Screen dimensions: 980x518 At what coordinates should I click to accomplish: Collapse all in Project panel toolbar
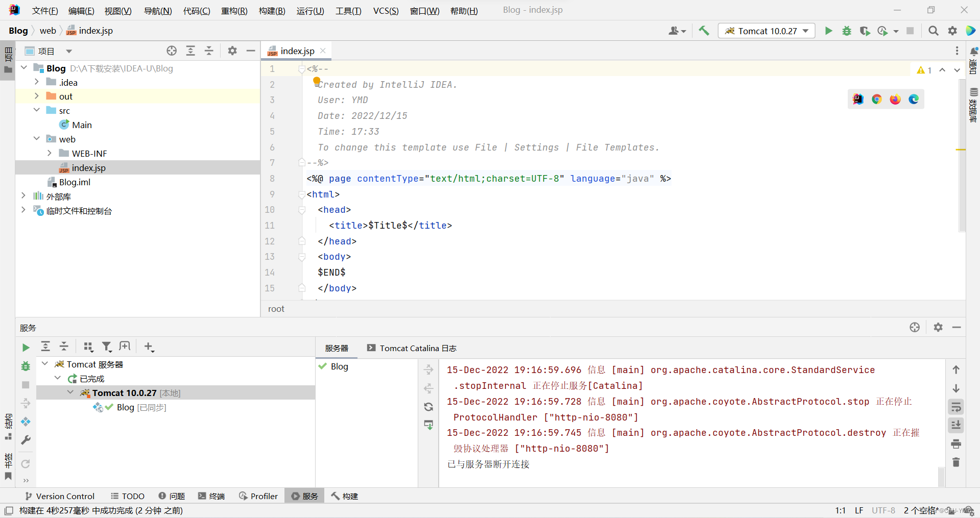tap(209, 51)
